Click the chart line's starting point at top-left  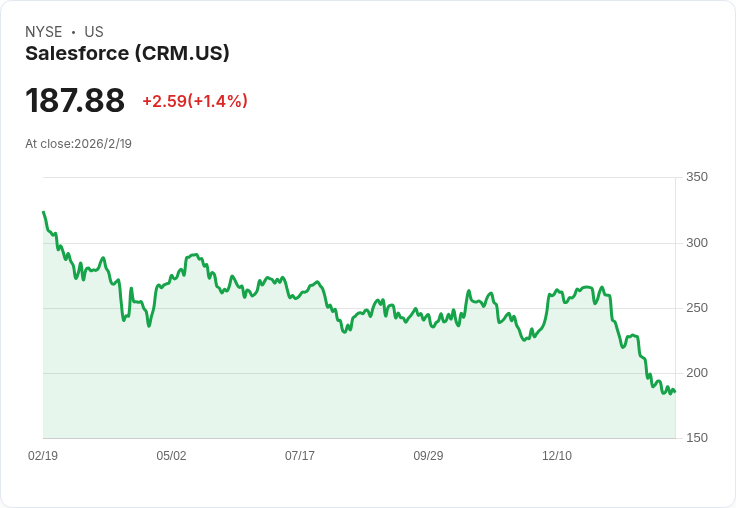43,212
